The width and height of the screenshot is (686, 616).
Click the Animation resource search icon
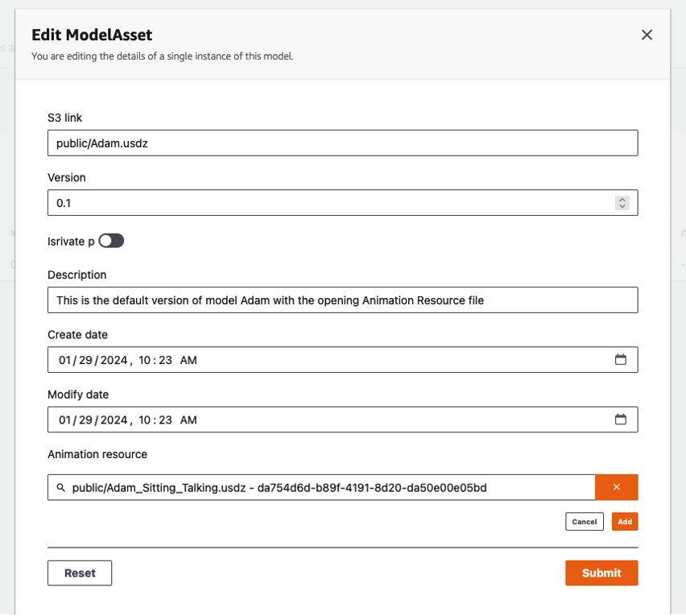(x=60, y=488)
